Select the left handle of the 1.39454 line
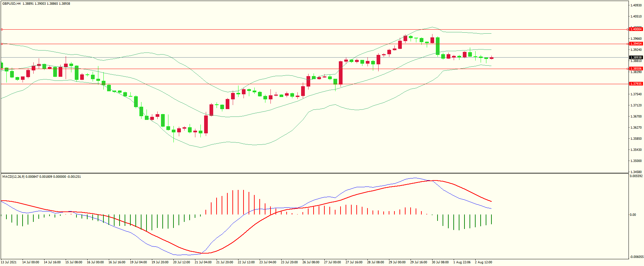The height and width of the screenshot is (266, 644). (2, 44)
